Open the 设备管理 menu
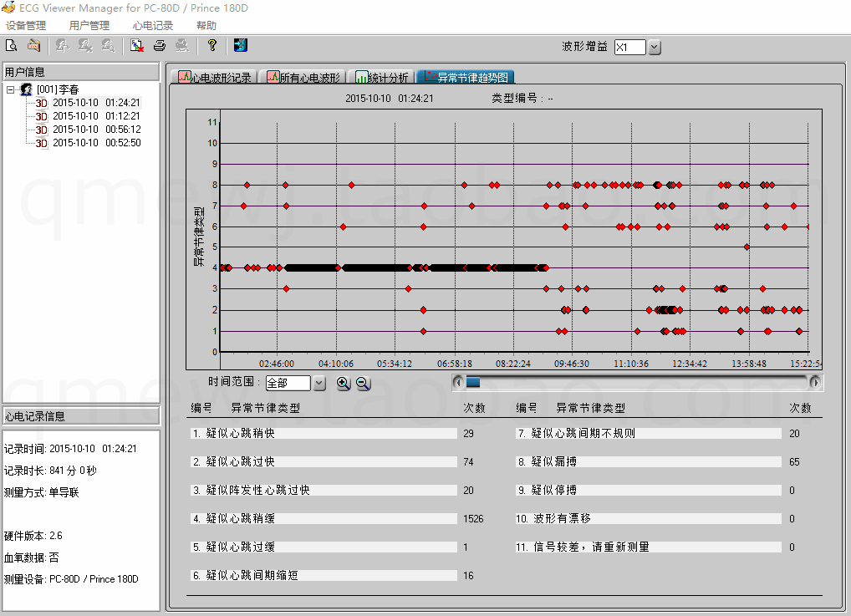The height and width of the screenshot is (616, 851). coord(26,26)
